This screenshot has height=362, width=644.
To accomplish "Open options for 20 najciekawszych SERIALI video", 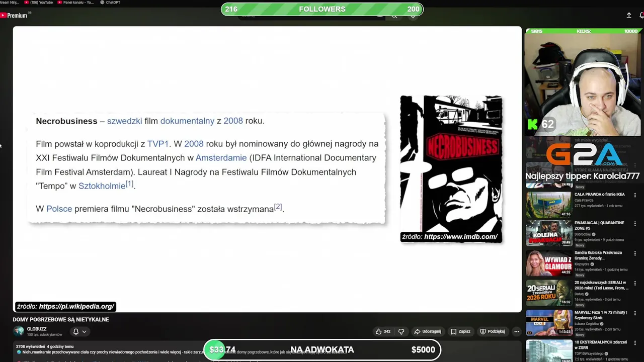I will (635, 284).
